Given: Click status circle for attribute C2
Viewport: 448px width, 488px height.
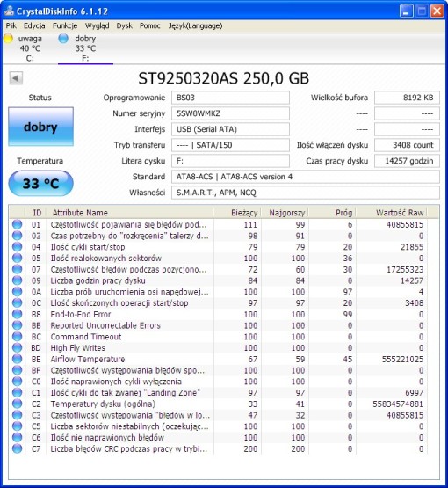Looking at the screenshot, I should tap(17, 404).
